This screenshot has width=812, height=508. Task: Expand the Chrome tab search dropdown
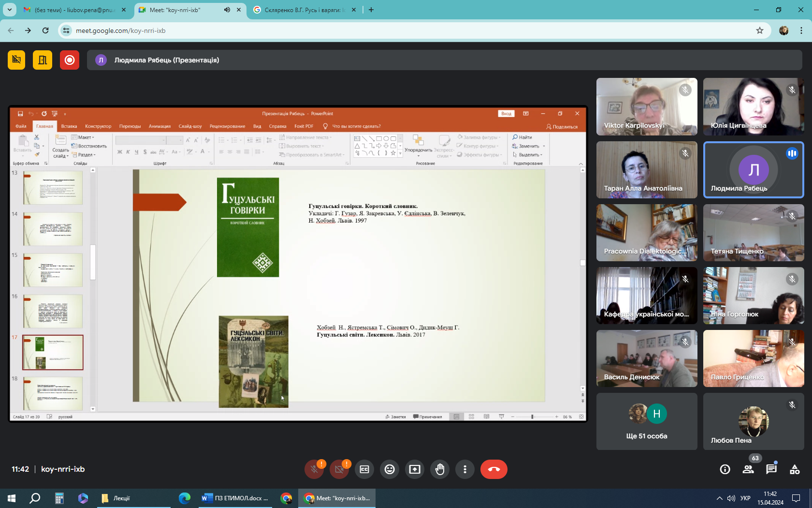[x=9, y=10]
